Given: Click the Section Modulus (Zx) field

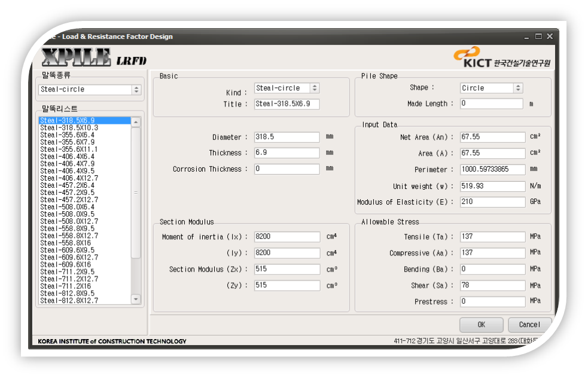Looking at the screenshot, I should tap(287, 269).
